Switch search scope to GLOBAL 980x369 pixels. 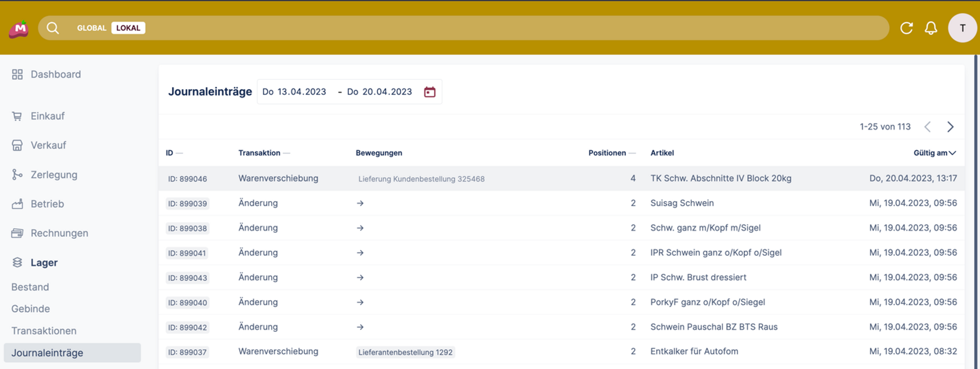pos(92,28)
